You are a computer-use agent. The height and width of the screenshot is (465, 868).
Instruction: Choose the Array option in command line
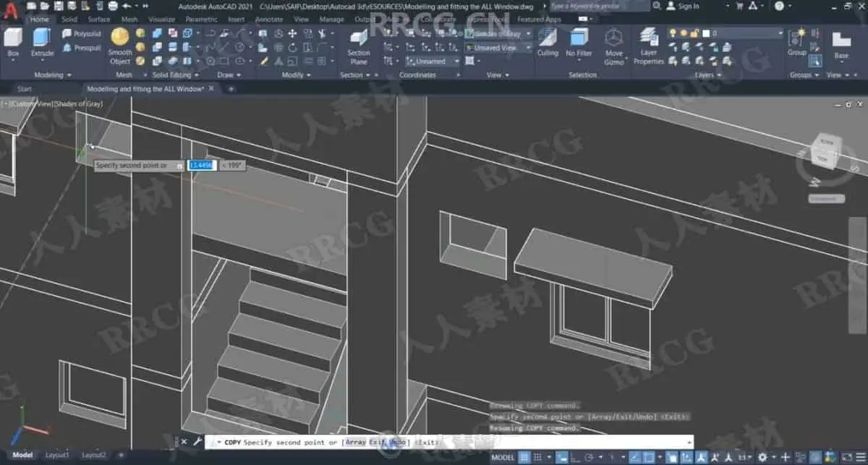pyautogui.click(x=355, y=442)
